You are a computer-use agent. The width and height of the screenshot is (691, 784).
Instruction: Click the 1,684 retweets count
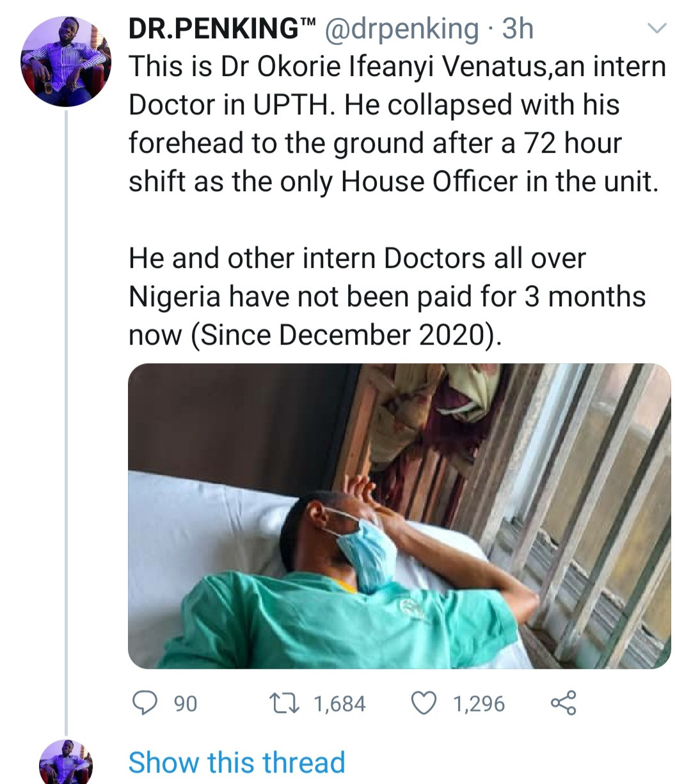340,704
